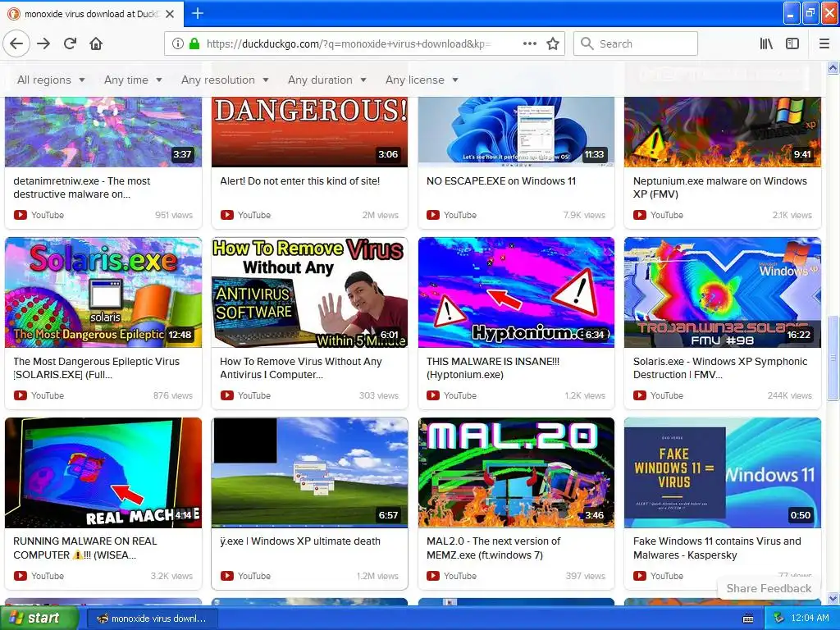840x630 pixels.
Task: Open Neptunium.exe malware on Windows XP link
Action: tap(720, 188)
